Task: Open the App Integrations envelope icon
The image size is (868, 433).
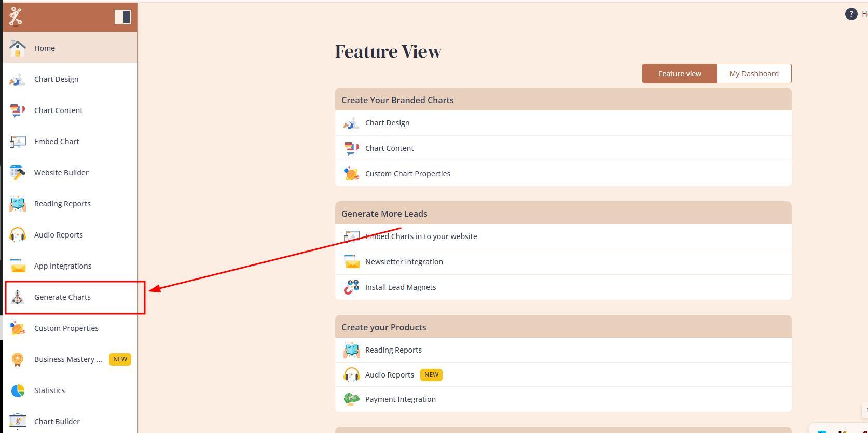Action: pos(17,266)
